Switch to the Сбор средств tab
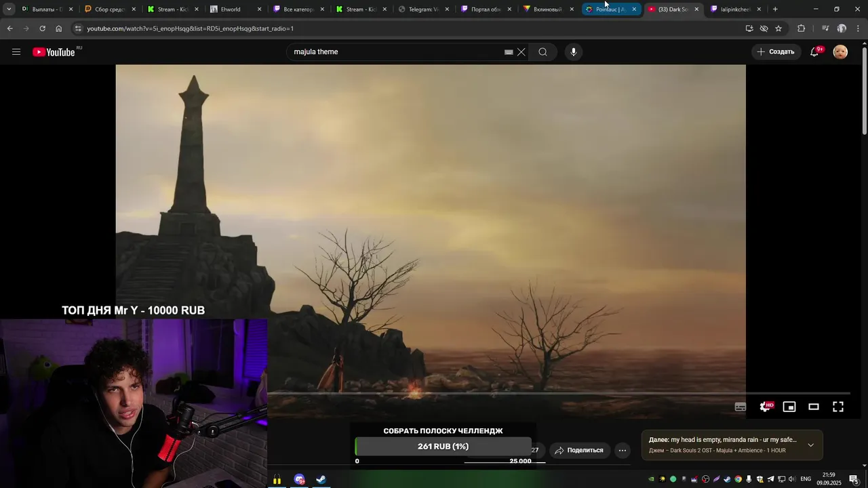Screen dimensions: 868x488 (110, 9)
